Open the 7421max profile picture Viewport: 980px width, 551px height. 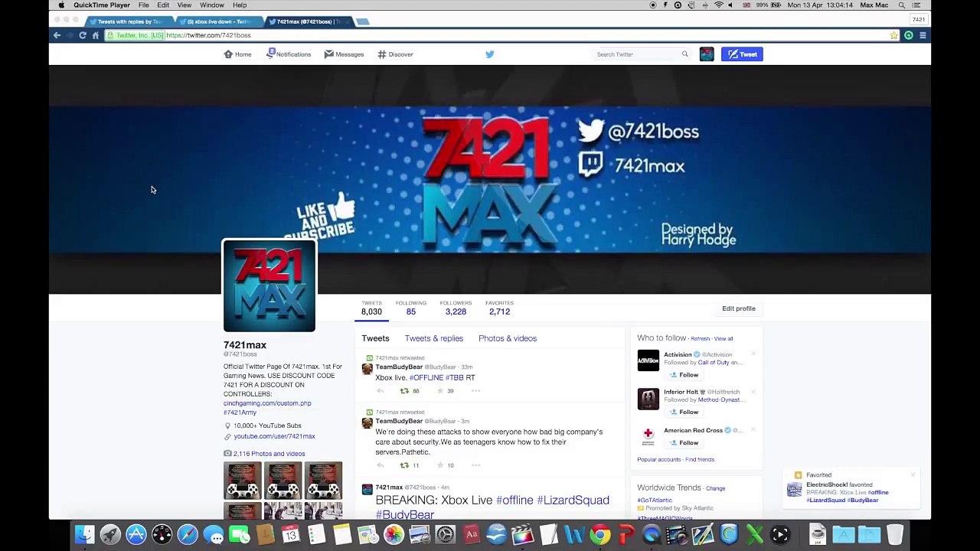pyautogui.click(x=269, y=286)
